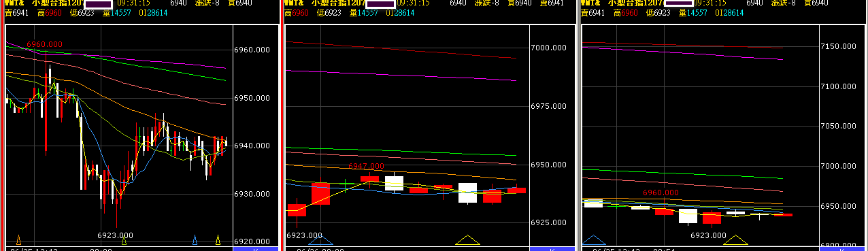Click the yellow triangle marker in middle chart

[467, 239]
